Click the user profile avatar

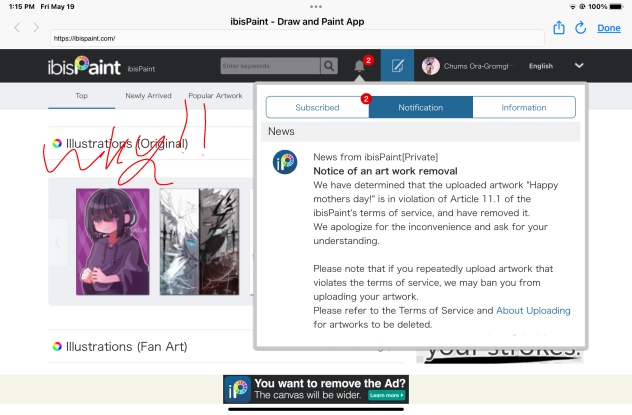(430, 66)
